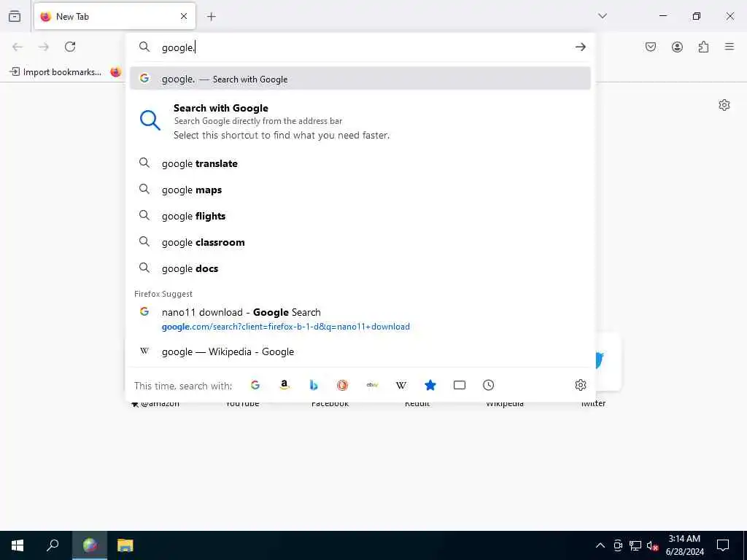Open muted volume tray icon
Screen dimensions: 747x560
point(652,545)
